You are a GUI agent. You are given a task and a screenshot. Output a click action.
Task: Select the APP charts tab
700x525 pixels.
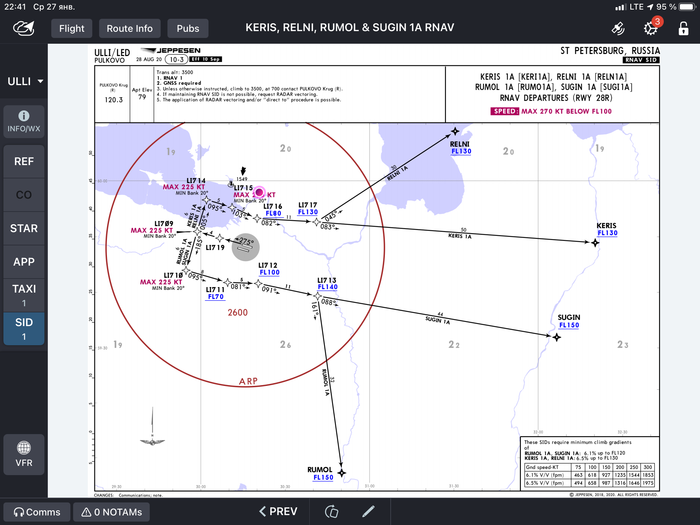tap(24, 262)
